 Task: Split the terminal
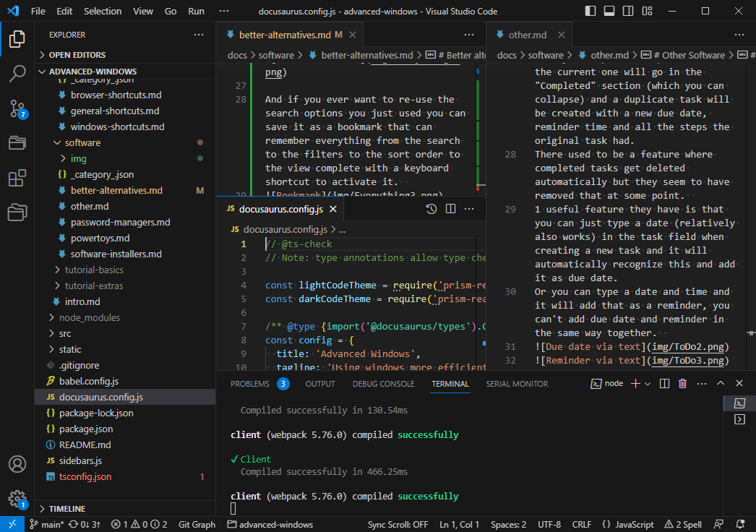click(x=664, y=383)
